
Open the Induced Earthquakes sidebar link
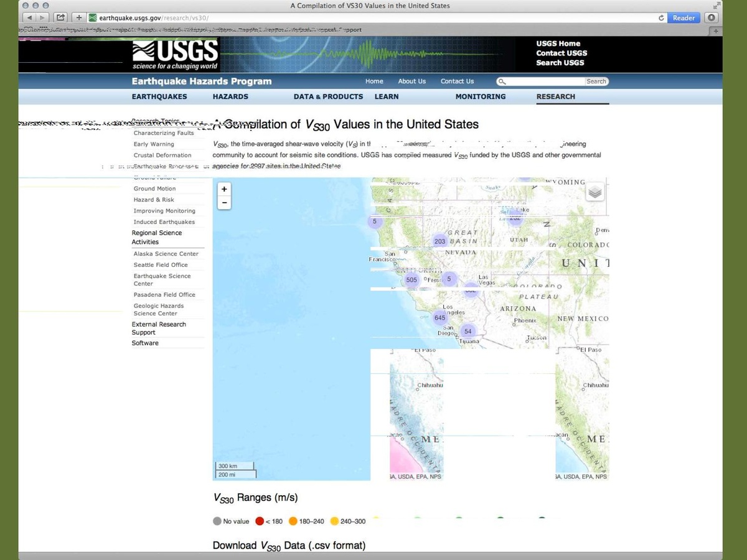click(x=164, y=222)
